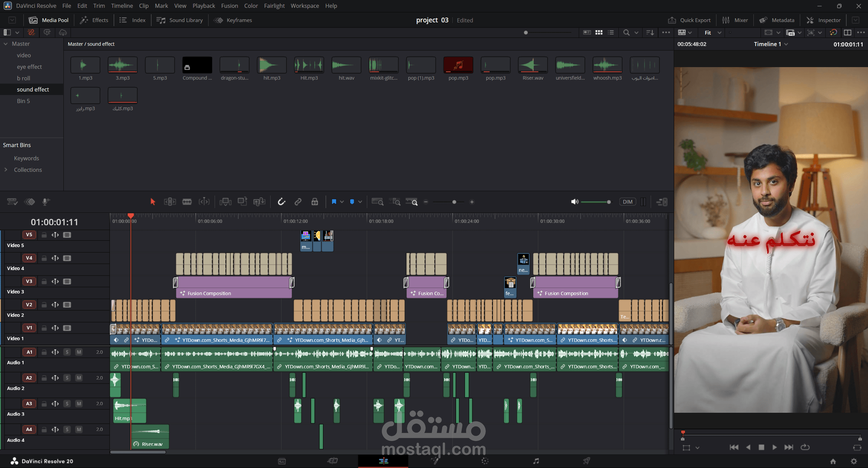Click the Overwrite Clip icon
The width and height of the screenshot is (868, 468).
242,202
